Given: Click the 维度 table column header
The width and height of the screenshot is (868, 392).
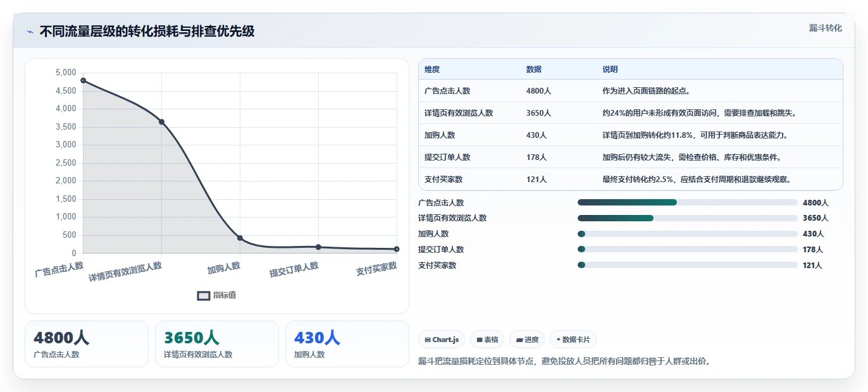Looking at the screenshot, I should 432,69.
